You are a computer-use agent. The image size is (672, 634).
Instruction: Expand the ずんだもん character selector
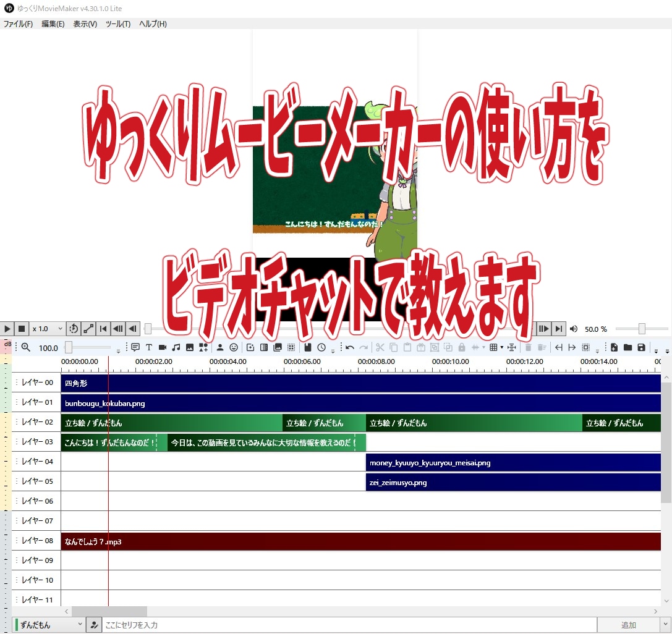tap(49, 625)
